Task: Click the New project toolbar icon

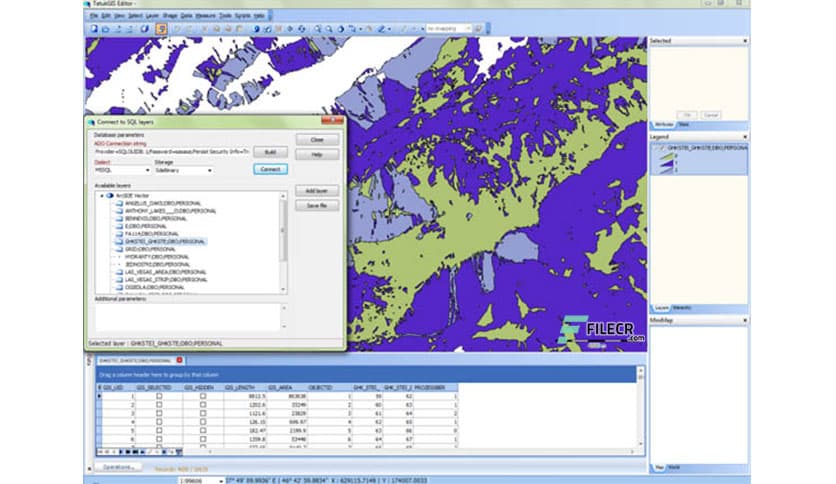Action: pos(94,29)
